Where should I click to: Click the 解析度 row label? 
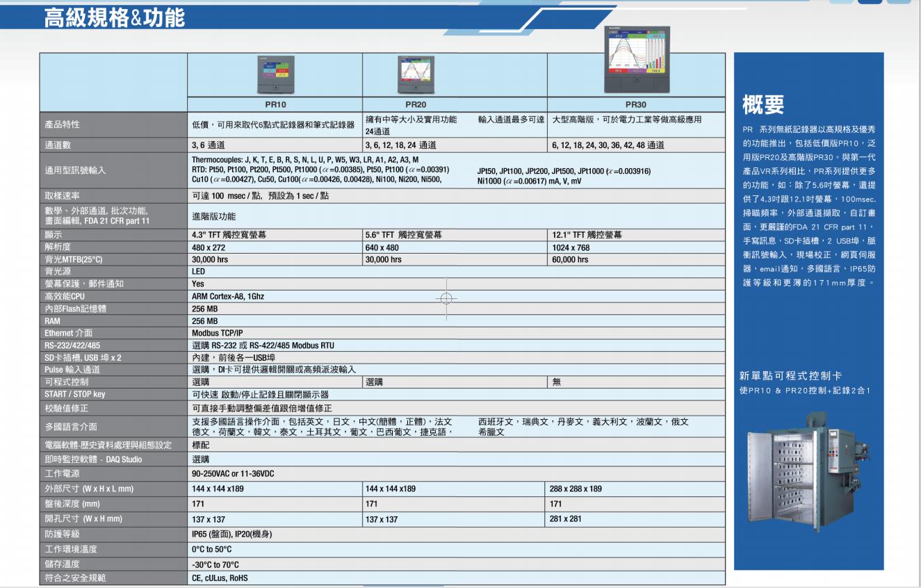pos(58,247)
